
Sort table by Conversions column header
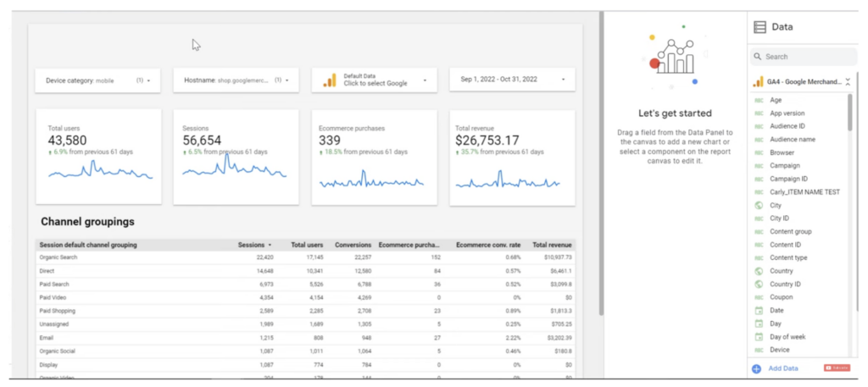353,245
